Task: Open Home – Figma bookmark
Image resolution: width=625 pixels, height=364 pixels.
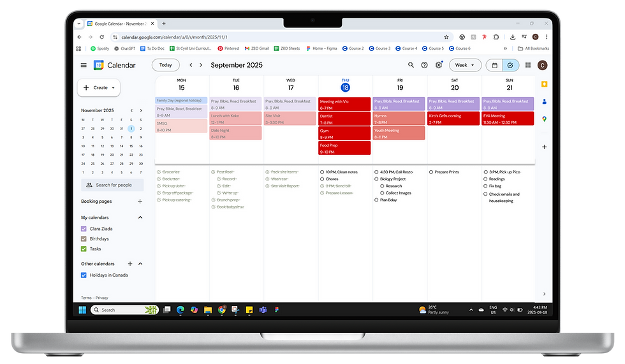Action: click(x=321, y=48)
